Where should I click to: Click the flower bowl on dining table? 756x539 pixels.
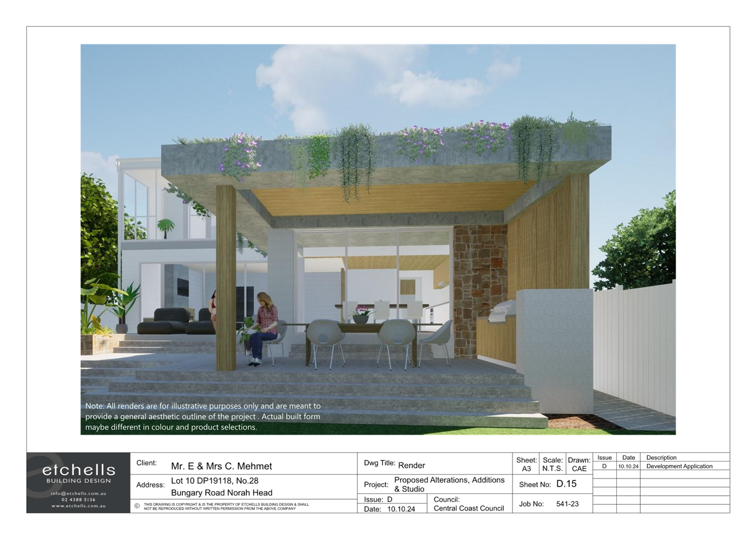[360, 315]
